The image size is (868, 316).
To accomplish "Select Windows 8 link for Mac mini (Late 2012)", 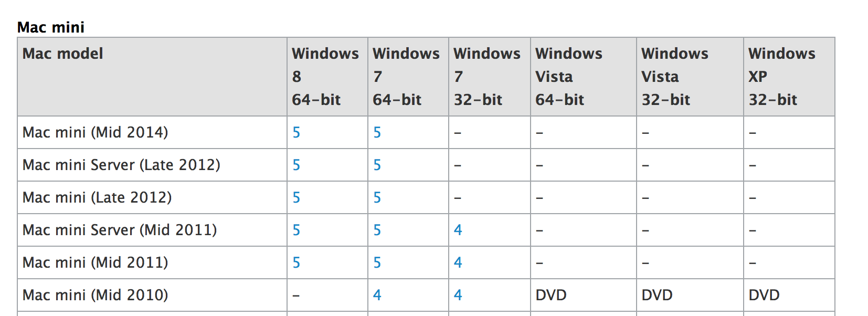I will click(x=297, y=198).
